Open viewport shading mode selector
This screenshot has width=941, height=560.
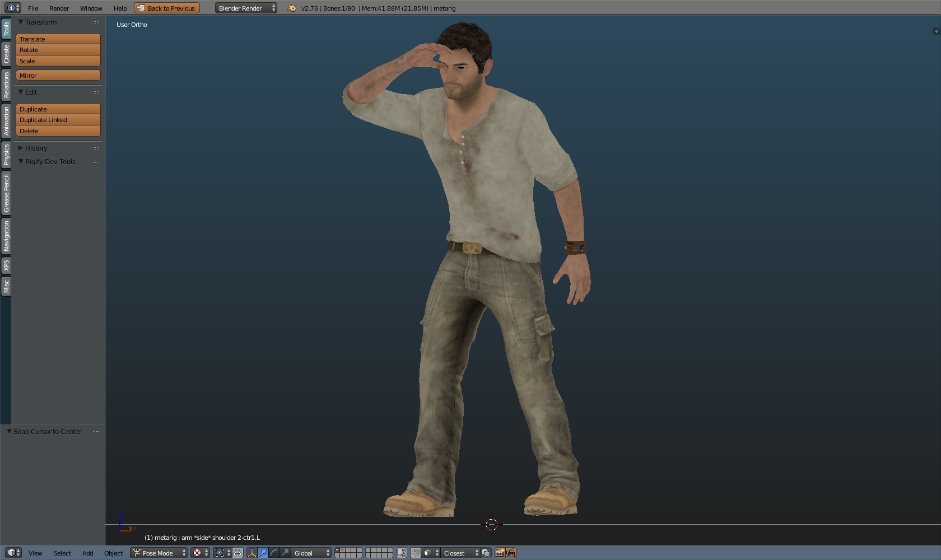click(200, 553)
